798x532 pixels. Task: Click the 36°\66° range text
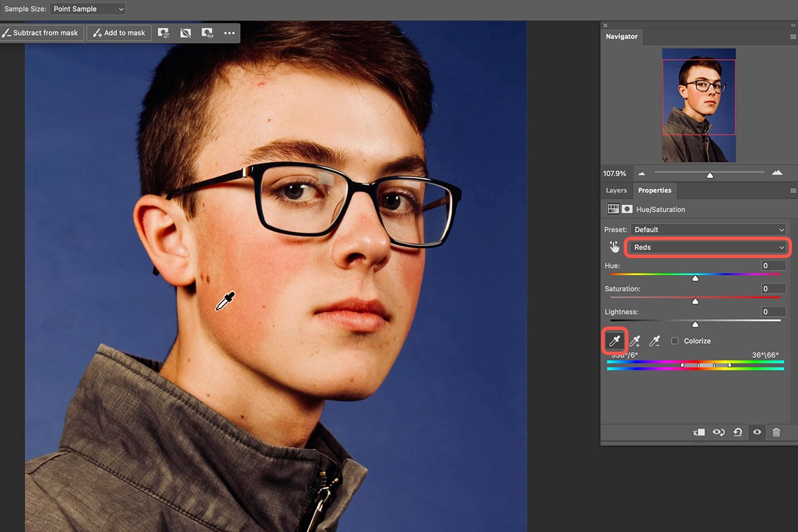tap(765, 355)
